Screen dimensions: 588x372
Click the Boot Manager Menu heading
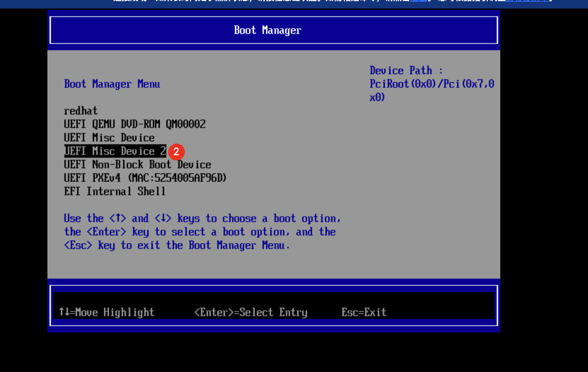click(112, 84)
